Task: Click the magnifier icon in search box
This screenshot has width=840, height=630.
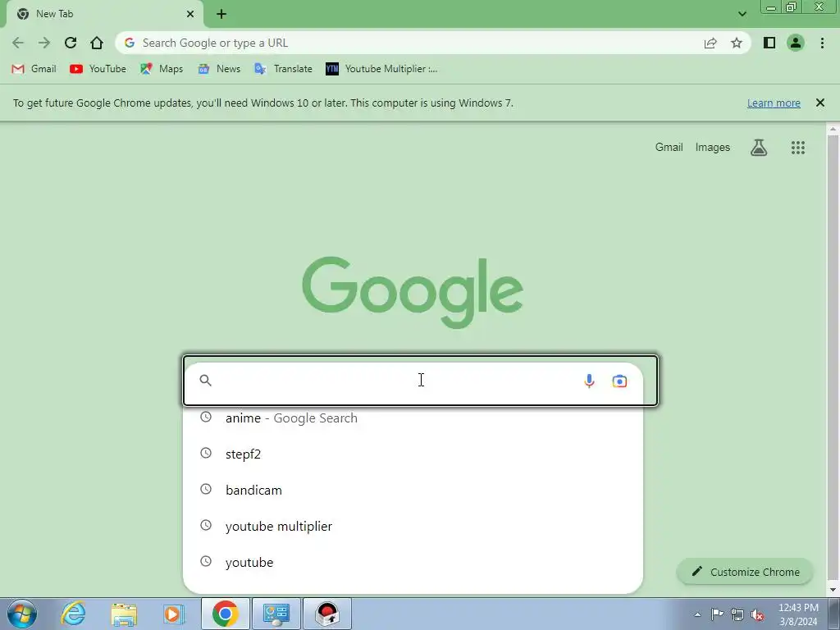Action: tap(206, 381)
